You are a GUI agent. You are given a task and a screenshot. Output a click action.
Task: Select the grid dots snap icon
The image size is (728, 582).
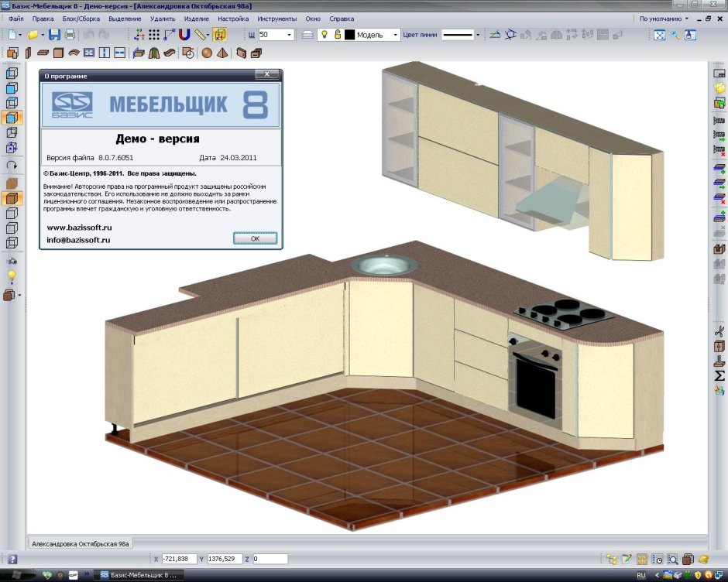154,35
